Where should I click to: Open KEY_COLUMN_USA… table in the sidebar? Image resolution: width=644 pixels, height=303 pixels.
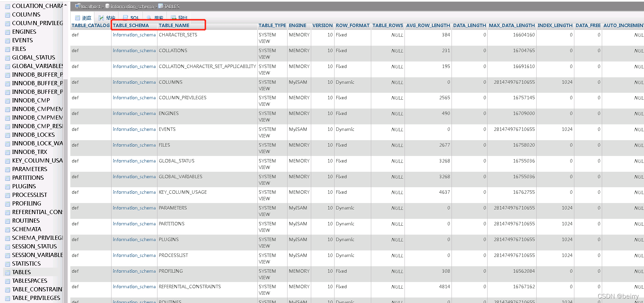click(x=37, y=160)
